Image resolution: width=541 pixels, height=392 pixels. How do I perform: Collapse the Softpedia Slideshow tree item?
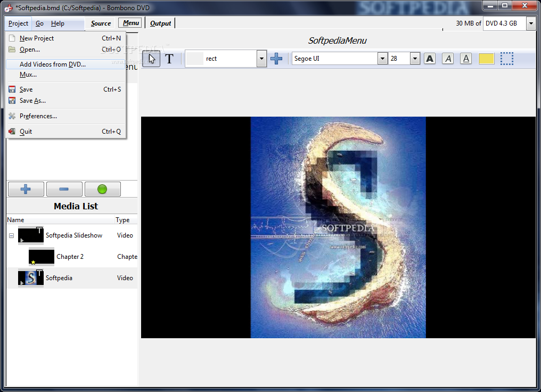11,235
